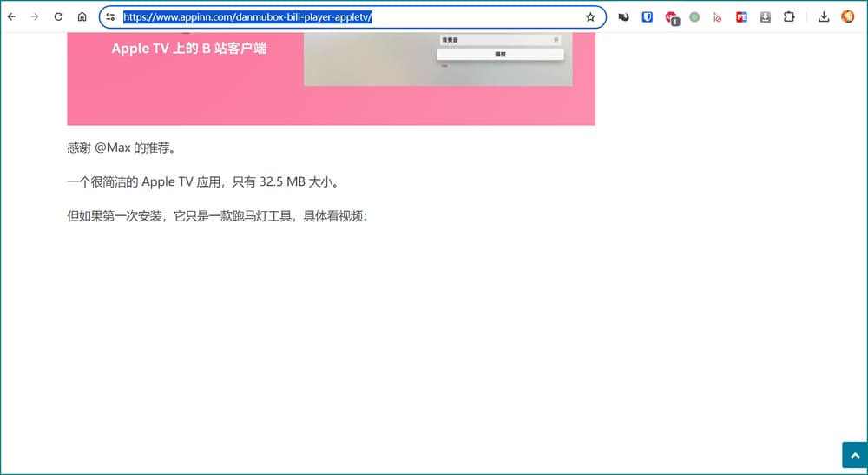Open the browser profile avatar menu
868x475 pixels.
(848, 16)
